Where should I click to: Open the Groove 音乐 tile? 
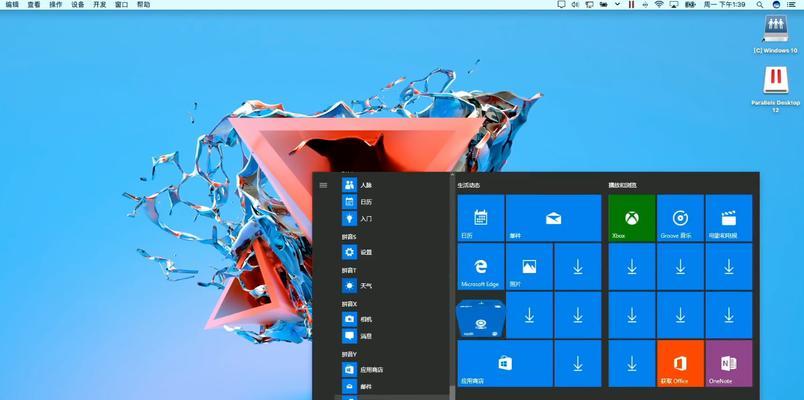point(680,218)
